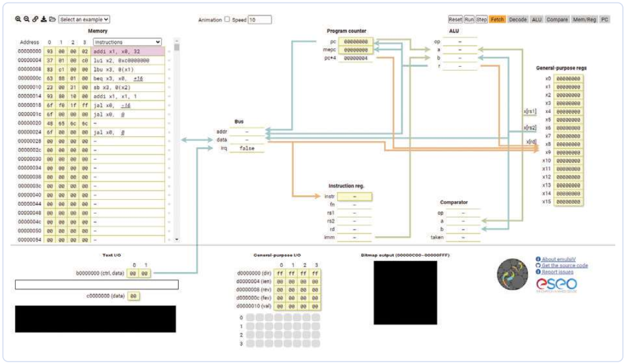Select instruction 'addi x1, x1, 1'
The image size is (627, 364).
click(129, 96)
